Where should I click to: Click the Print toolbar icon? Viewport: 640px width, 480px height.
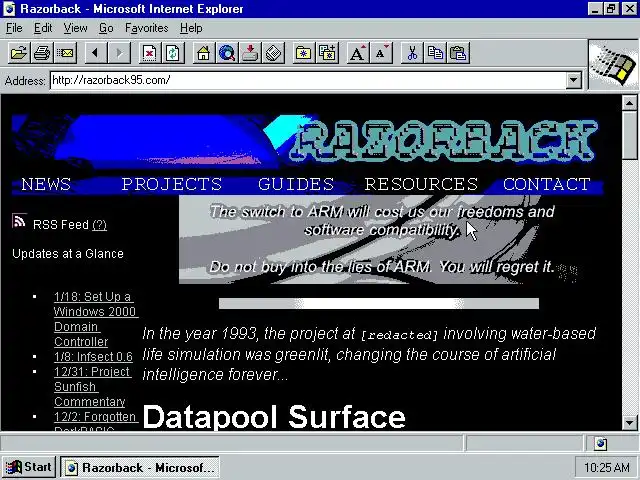[42, 53]
